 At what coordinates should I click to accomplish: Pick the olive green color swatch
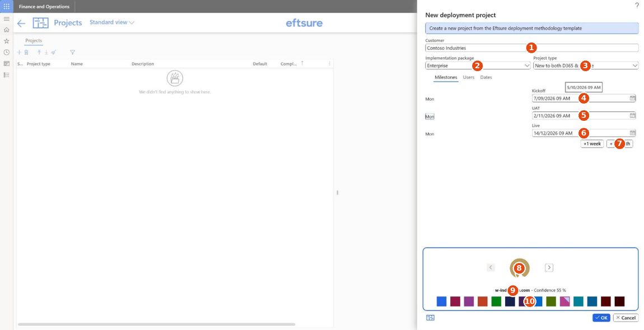[x=551, y=301]
